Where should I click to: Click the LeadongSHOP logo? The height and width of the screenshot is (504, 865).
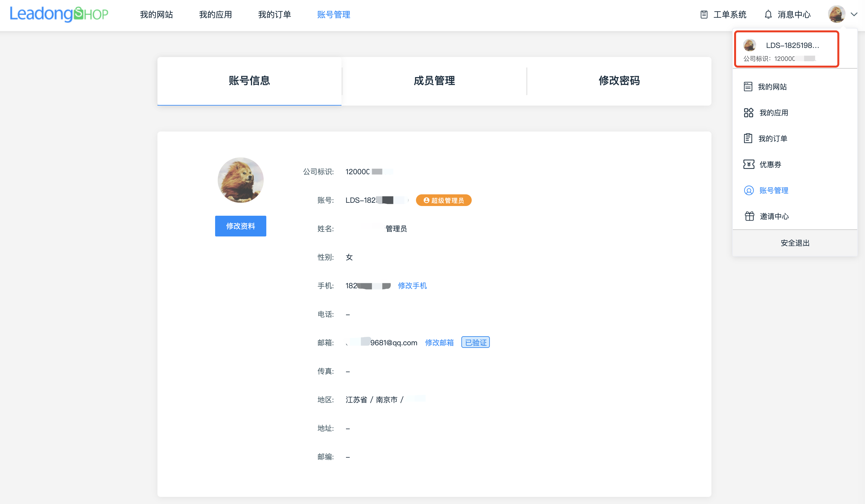(x=59, y=14)
